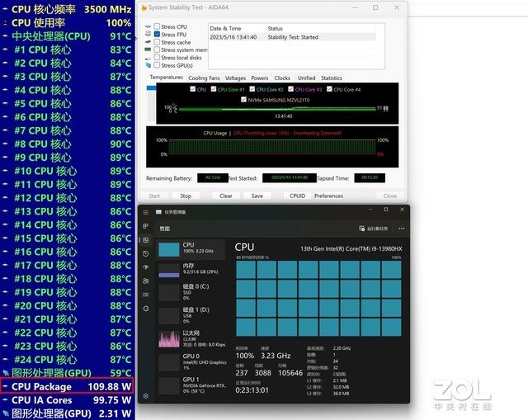Click 13th Gen Intel Core i9-13980HX label
This screenshot has width=528, height=420.
[x=351, y=249]
